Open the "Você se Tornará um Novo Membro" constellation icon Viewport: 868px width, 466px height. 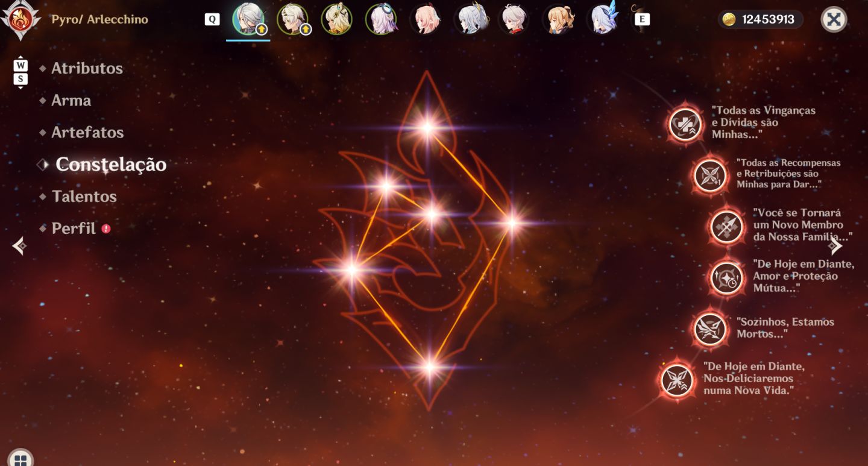[x=727, y=227]
